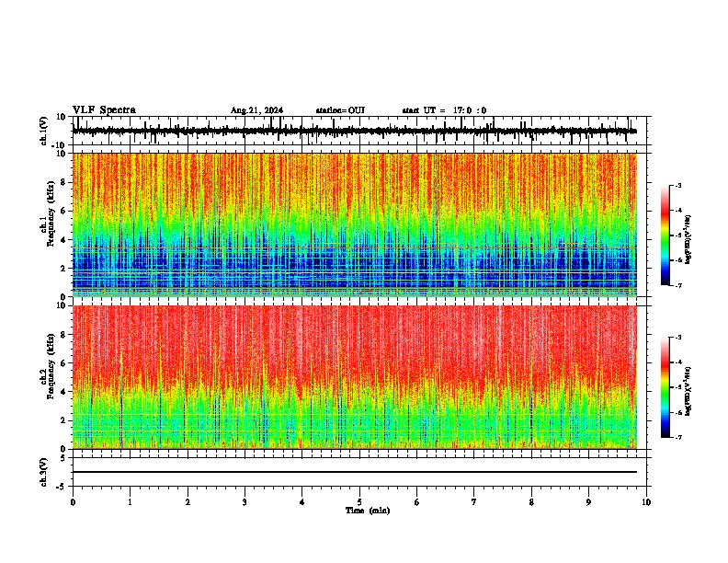
Task: Click the ch.3(V) axis label
Action: (x=44, y=472)
